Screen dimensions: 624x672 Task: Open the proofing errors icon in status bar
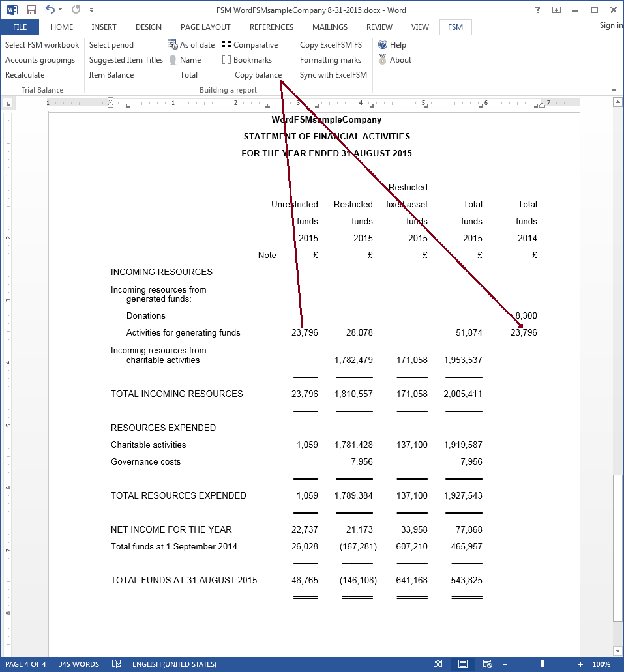pos(116,664)
